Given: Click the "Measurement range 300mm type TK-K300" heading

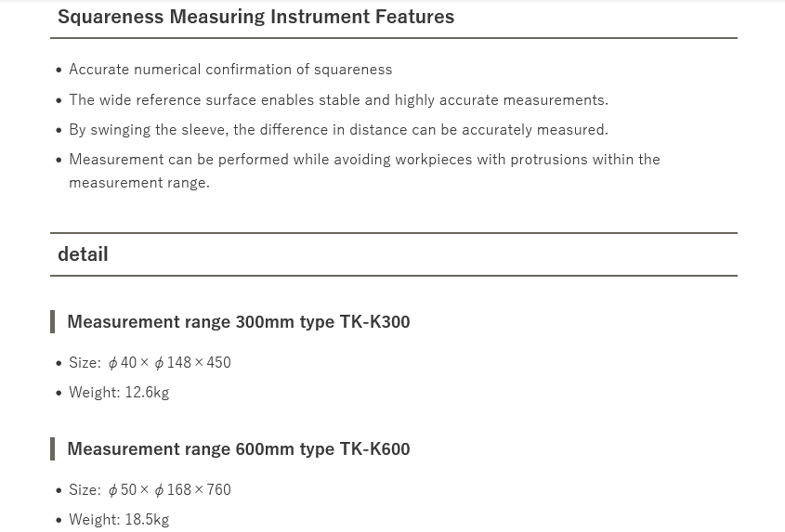Looking at the screenshot, I should point(238,322).
